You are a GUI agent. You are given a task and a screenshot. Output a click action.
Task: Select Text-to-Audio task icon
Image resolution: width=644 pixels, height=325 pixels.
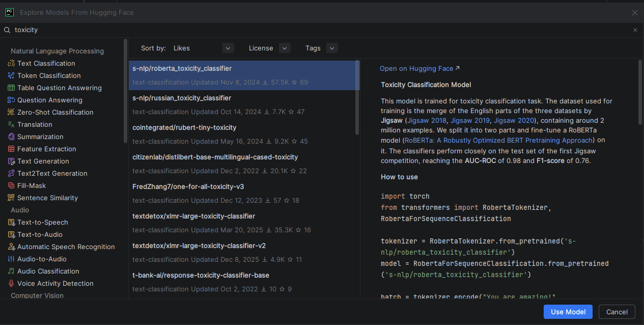coord(11,234)
